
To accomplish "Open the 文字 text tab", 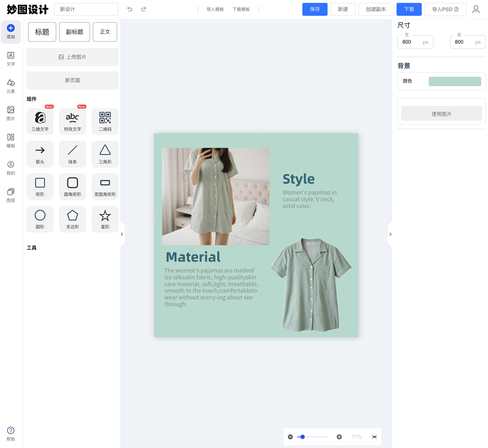I will [x=11, y=58].
